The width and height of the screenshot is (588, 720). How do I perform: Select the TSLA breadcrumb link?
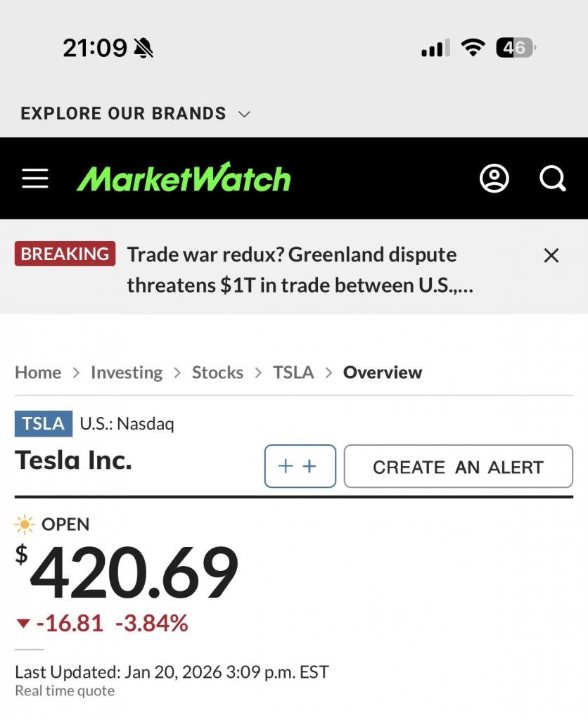(x=293, y=373)
